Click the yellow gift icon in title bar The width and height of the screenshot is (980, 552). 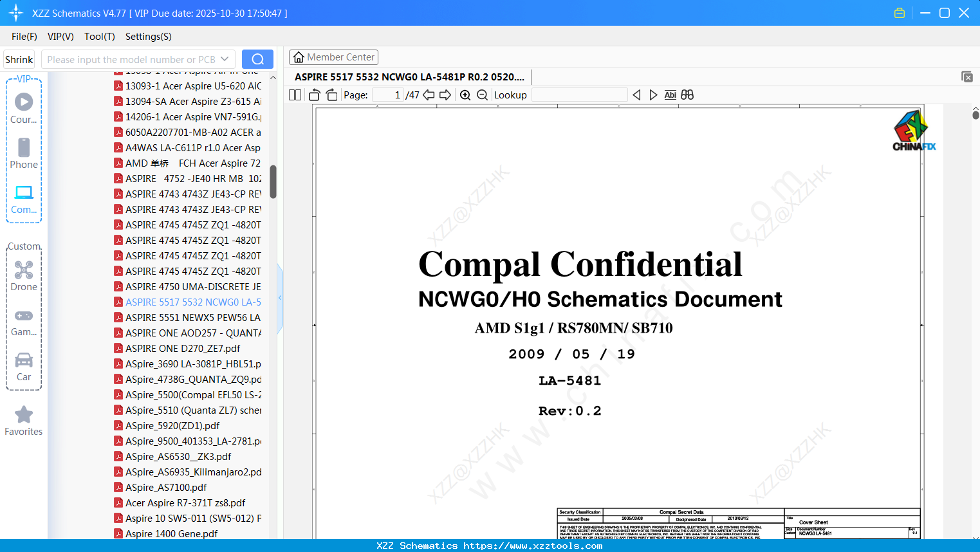click(x=900, y=13)
